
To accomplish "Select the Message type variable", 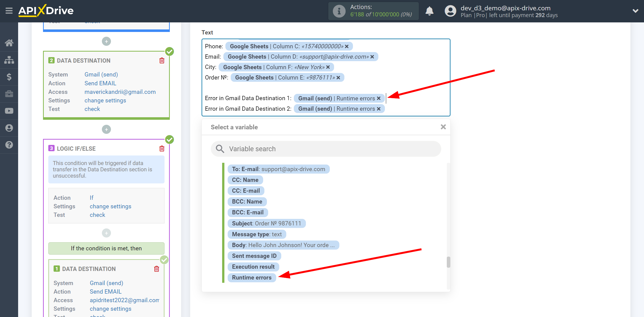I will click(257, 234).
